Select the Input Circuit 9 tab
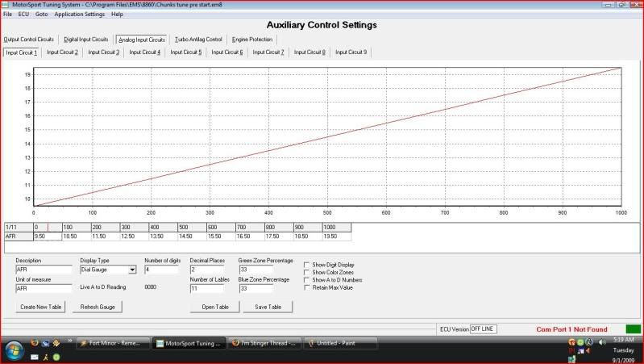Screen dimensions: 644x364 pos(351,52)
